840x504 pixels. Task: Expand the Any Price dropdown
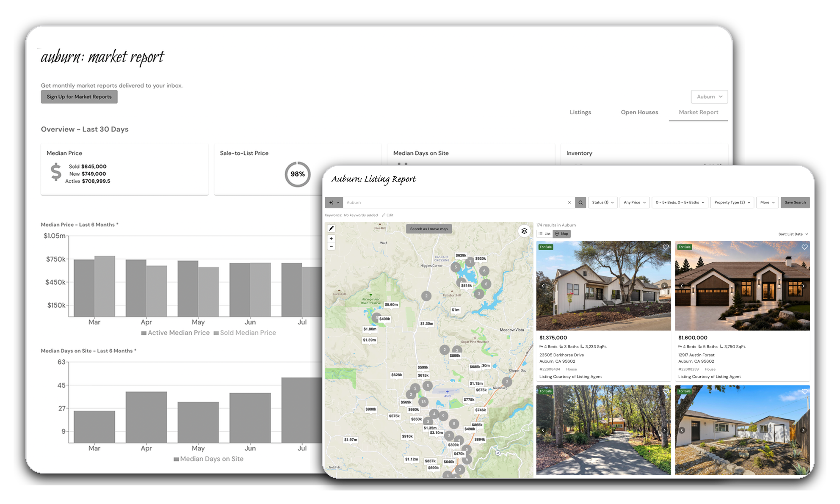click(x=635, y=203)
